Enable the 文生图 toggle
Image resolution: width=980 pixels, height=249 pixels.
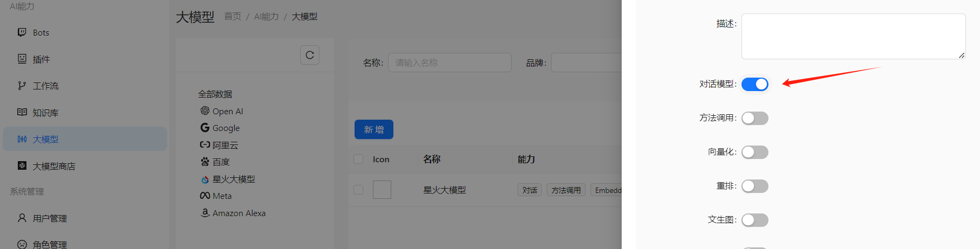754,220
